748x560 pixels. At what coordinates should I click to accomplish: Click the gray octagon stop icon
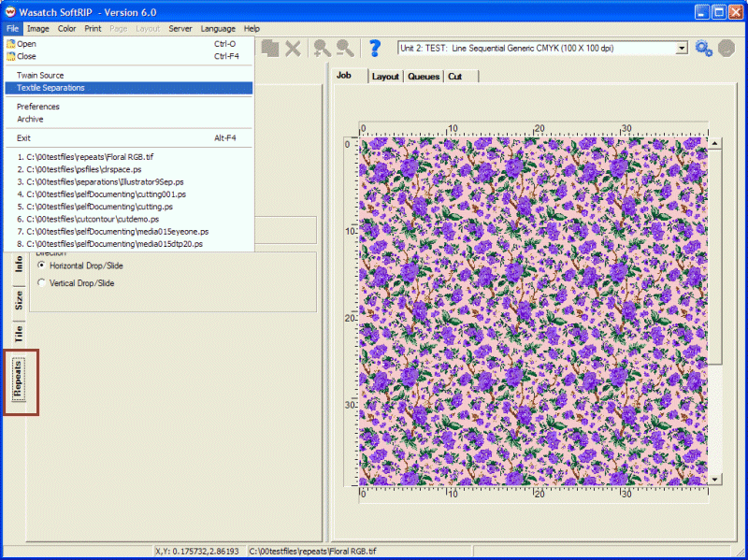[x=726, y=49]
